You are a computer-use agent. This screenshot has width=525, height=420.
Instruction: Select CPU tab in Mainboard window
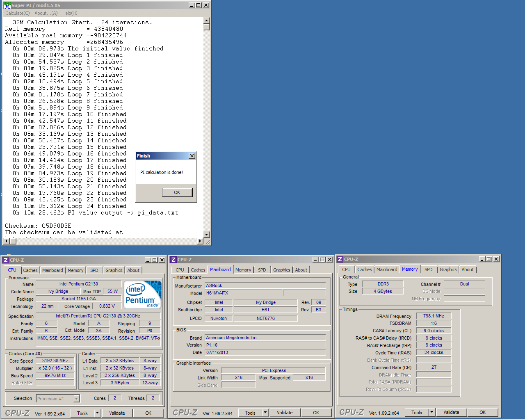point(180,270)
